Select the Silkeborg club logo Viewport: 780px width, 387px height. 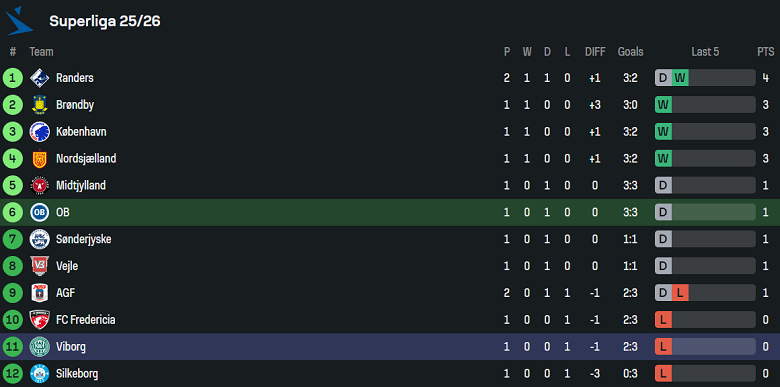tap(39, 374)
